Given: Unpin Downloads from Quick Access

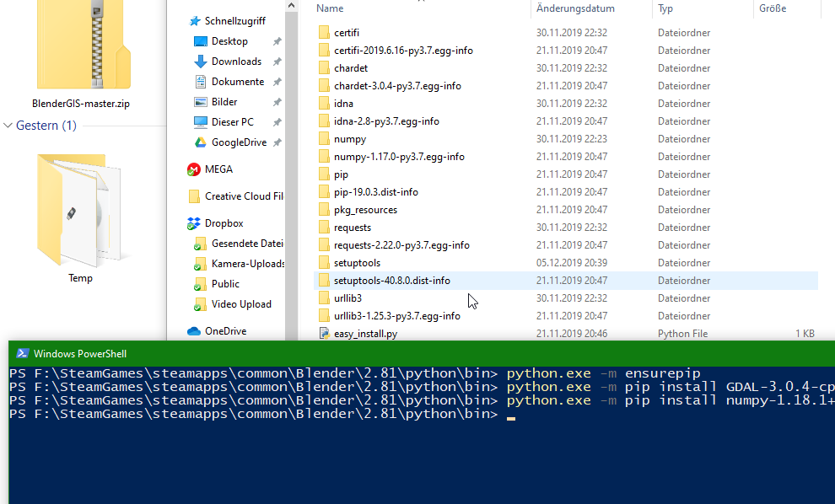Looking at the screenshot, I should [276, 61].
